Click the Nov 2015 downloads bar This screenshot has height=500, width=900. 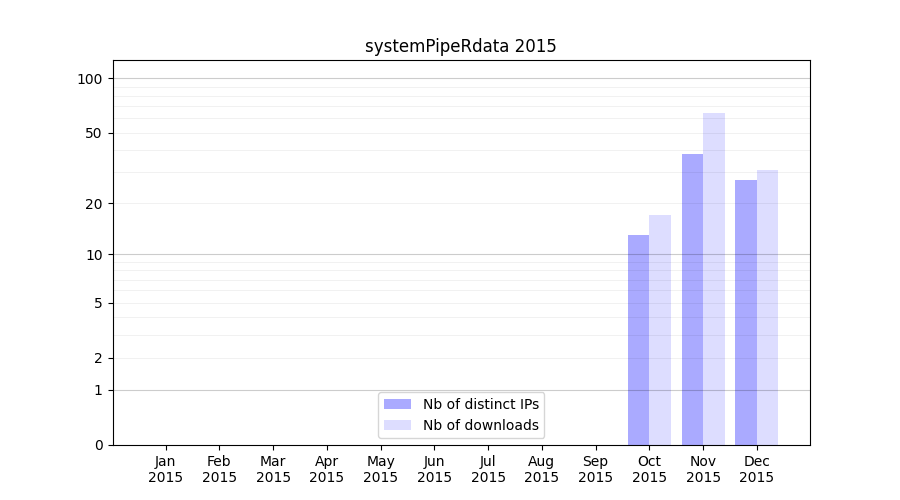(x=714, y=279)
